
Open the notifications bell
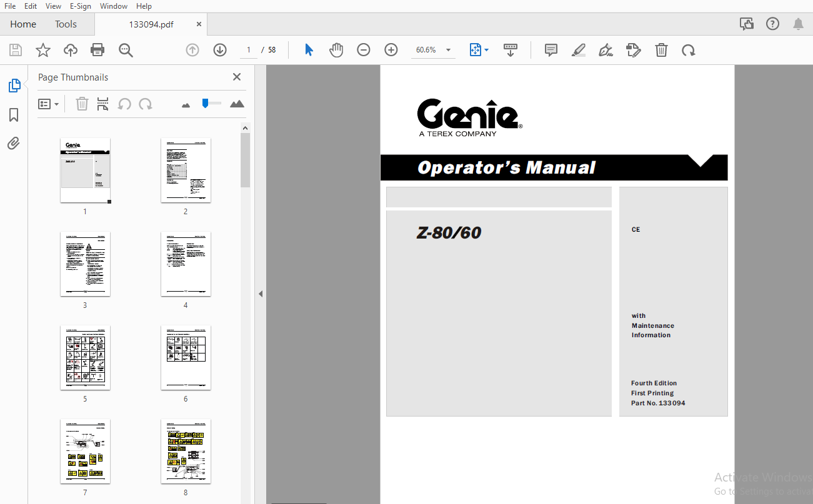798,24
